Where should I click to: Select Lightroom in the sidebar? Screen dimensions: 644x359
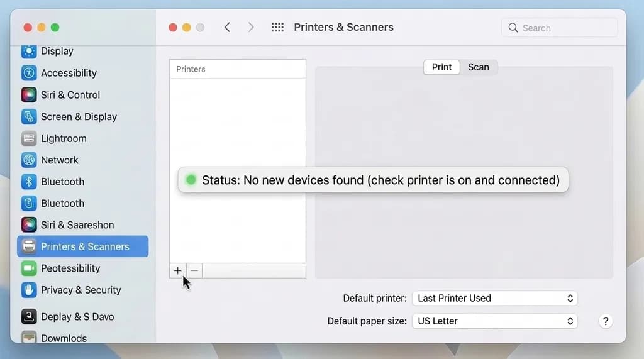tap(82, 138)
